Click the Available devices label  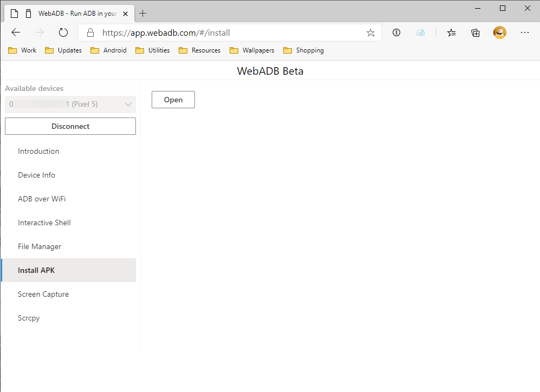click(x=34, y=88)
